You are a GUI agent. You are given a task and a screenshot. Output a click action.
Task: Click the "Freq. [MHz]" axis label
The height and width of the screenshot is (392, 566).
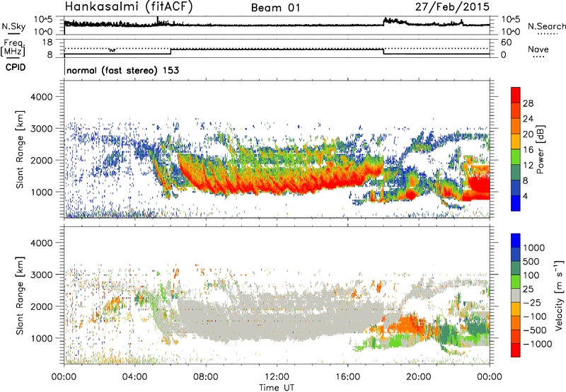pos(13,47)
